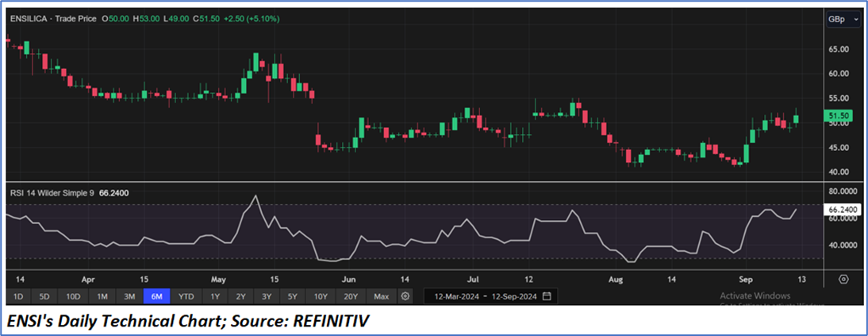Select the 1D time range

pyautogui.click(x=18, y=296)
